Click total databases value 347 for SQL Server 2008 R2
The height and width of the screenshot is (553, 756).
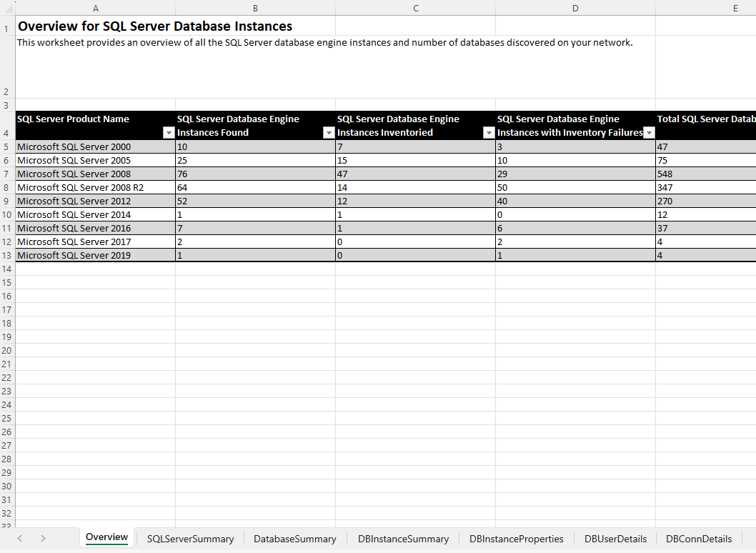pos(706,187)
